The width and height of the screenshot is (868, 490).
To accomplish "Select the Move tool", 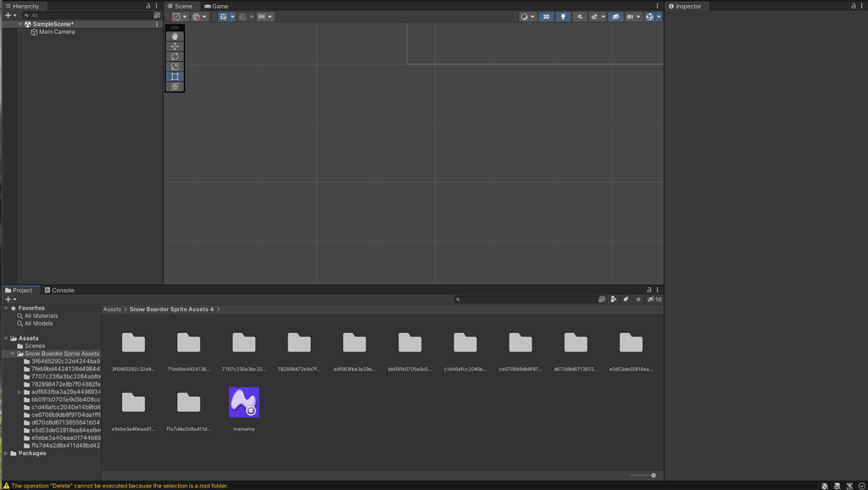I will (174, 46).
